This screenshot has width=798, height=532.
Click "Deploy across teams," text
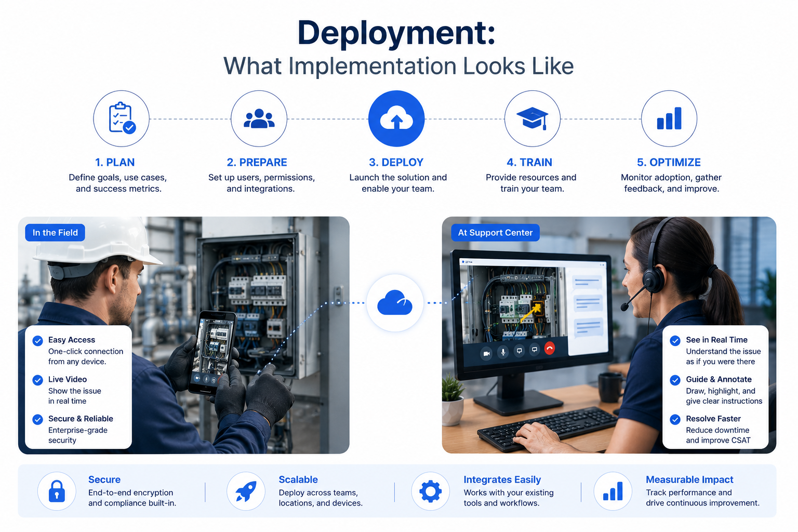(x=318, y=493)
